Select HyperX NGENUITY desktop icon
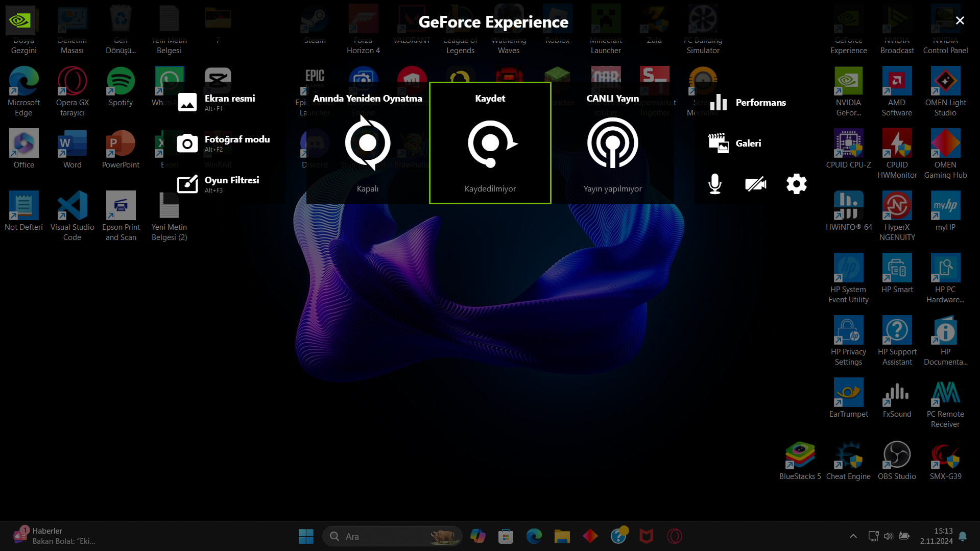The image size is (980, 551). (x=897, y=216)
